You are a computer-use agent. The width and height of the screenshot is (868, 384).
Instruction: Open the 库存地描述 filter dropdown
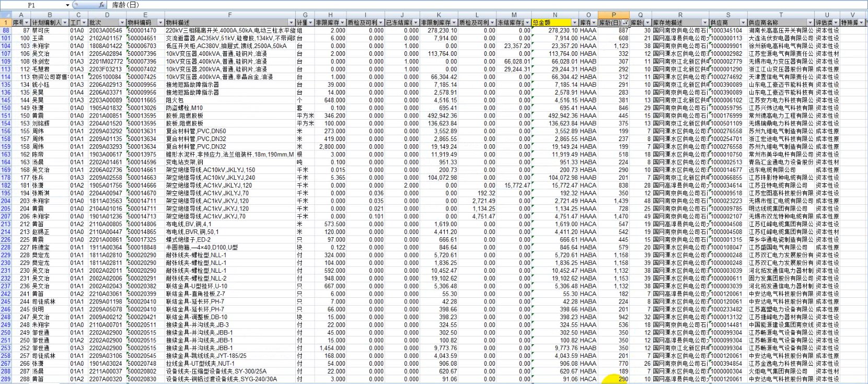pyautogui.click(x=704, y=23)
